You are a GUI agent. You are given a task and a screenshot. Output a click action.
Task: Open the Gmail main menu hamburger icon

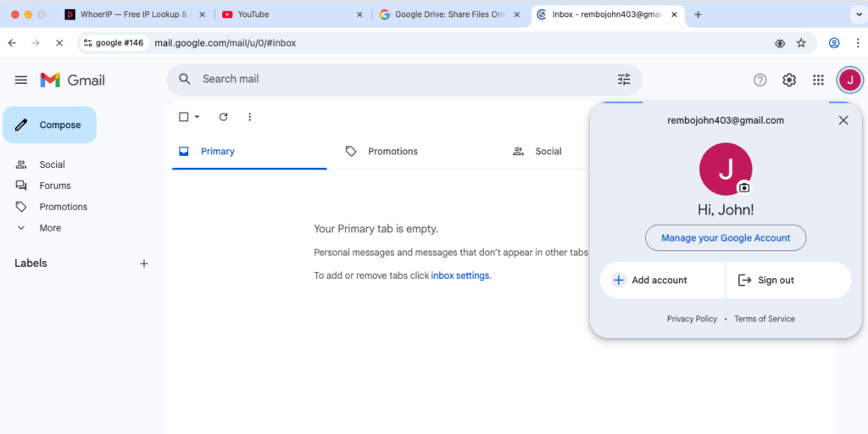pyautogui.click(x=21, y=81)
